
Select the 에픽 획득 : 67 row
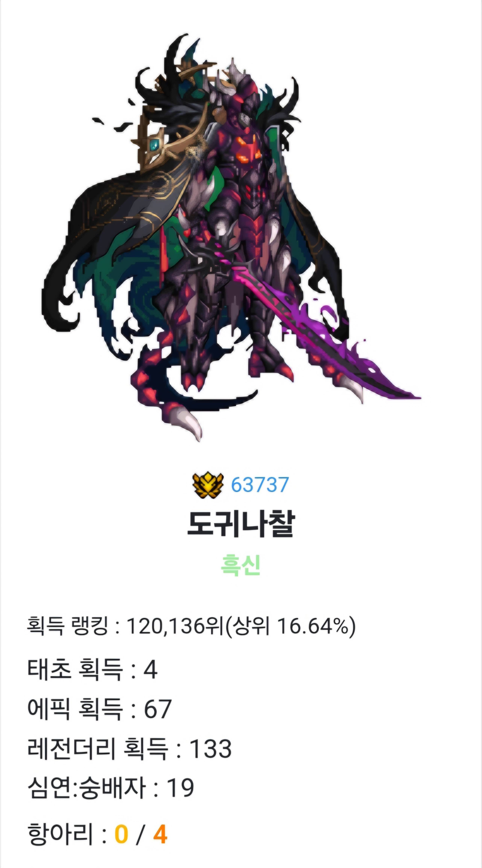99,708
